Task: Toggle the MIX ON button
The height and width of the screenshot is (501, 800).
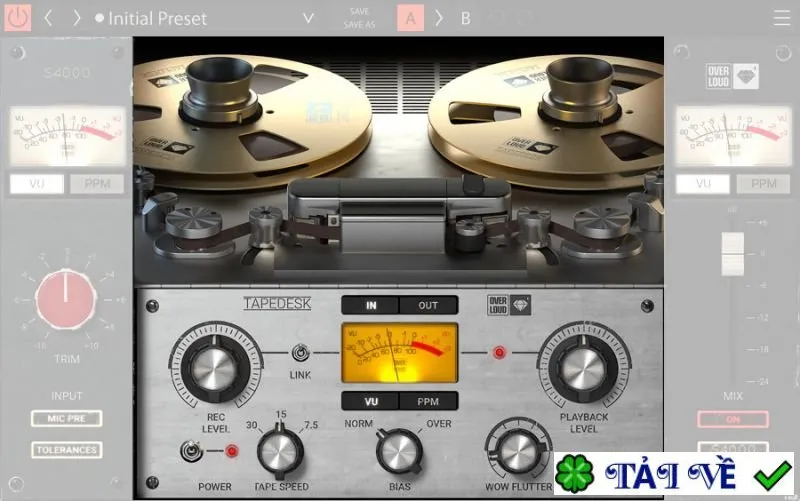Action: (x=733, y=419)
